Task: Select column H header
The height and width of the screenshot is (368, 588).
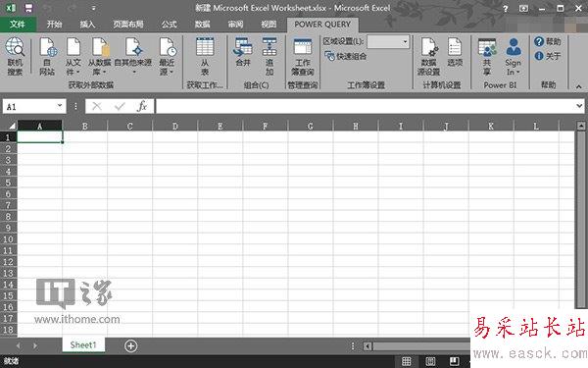Action: click(356, 126)
